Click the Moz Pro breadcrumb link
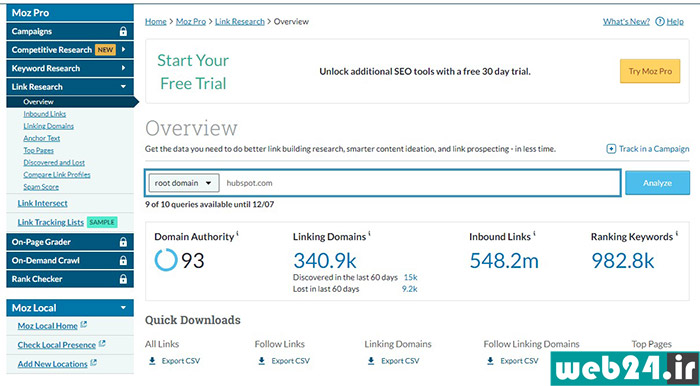700x386 pixels. click(x=191, y=21)
